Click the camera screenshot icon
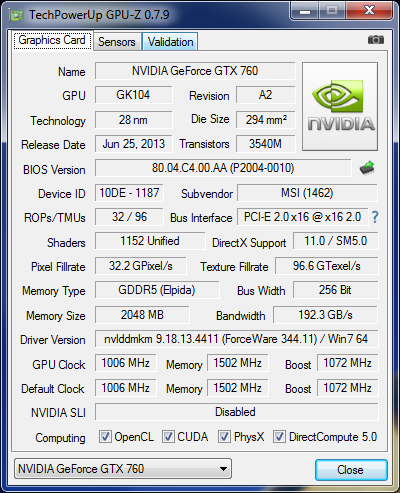 click(x=376, y=40)
